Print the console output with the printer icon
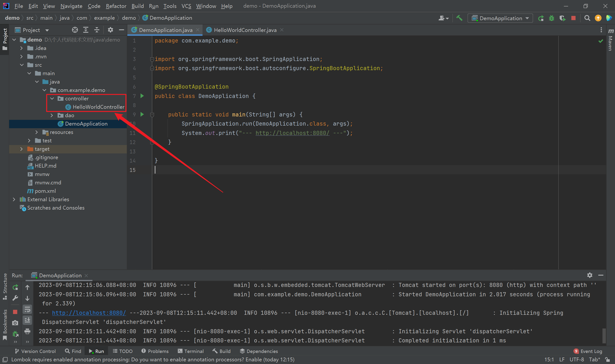 (x=27, y=331)
